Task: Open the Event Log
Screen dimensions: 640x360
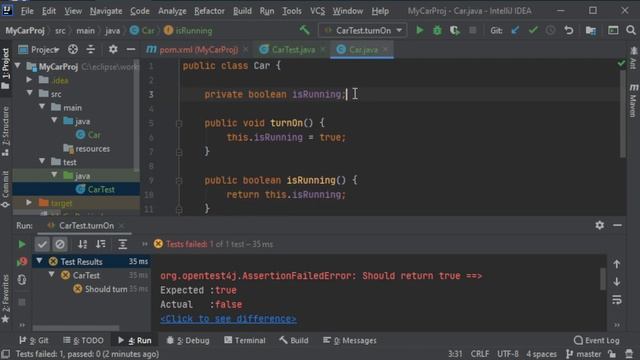Action: (597, 340)
